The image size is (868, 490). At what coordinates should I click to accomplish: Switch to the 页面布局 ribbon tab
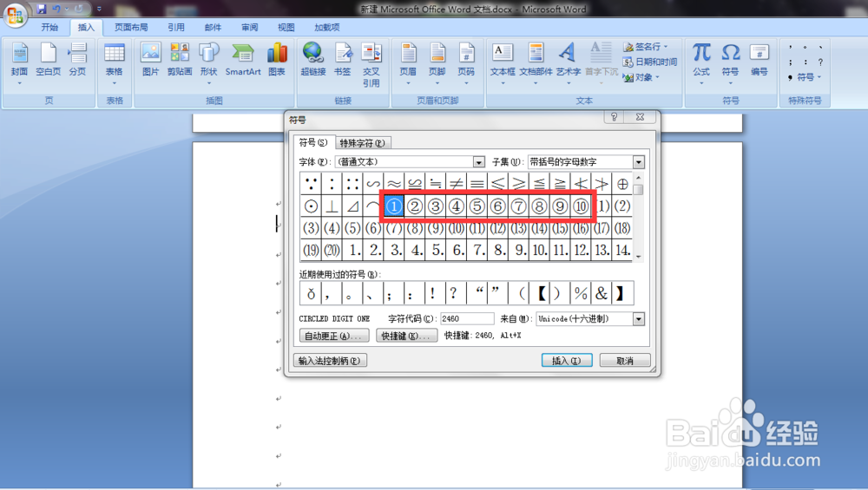[x=131, y=27]
